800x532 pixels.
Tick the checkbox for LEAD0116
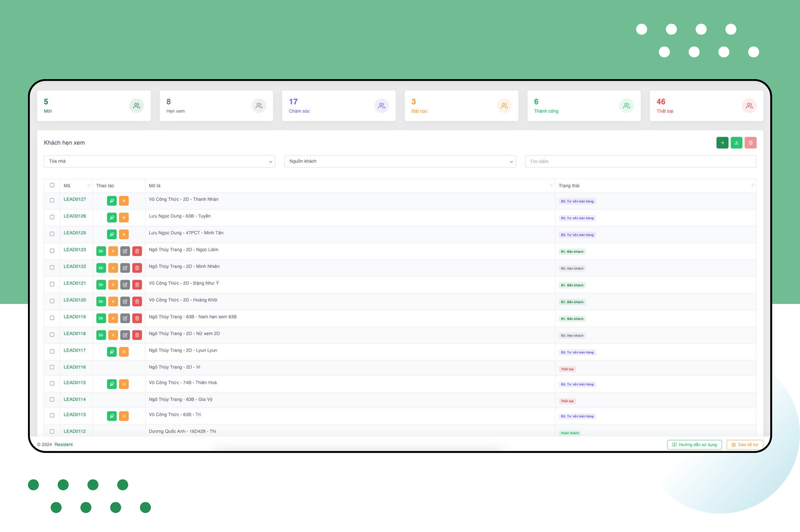52,367
